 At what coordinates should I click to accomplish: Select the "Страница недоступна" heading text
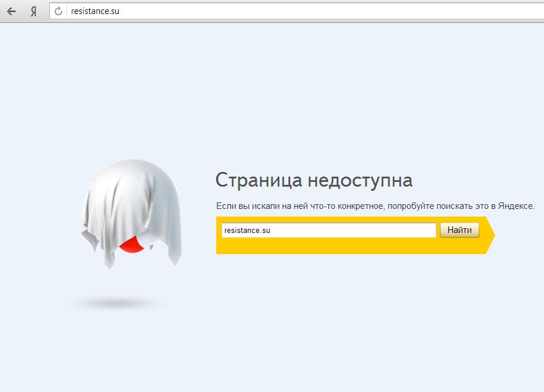[314, 180]
